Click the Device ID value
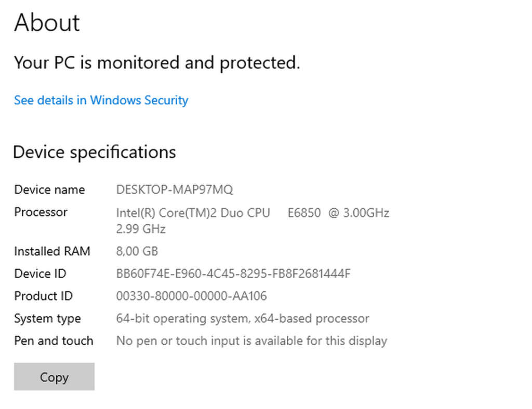The image size is (532, 409). 234,274
